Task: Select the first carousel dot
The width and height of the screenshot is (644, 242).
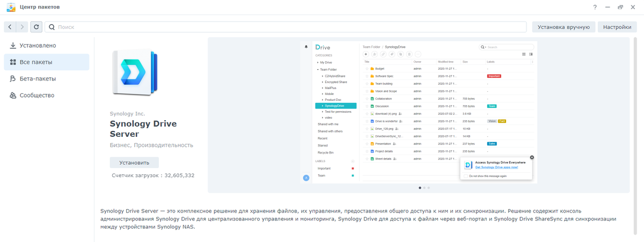Action: pos(420,188)
